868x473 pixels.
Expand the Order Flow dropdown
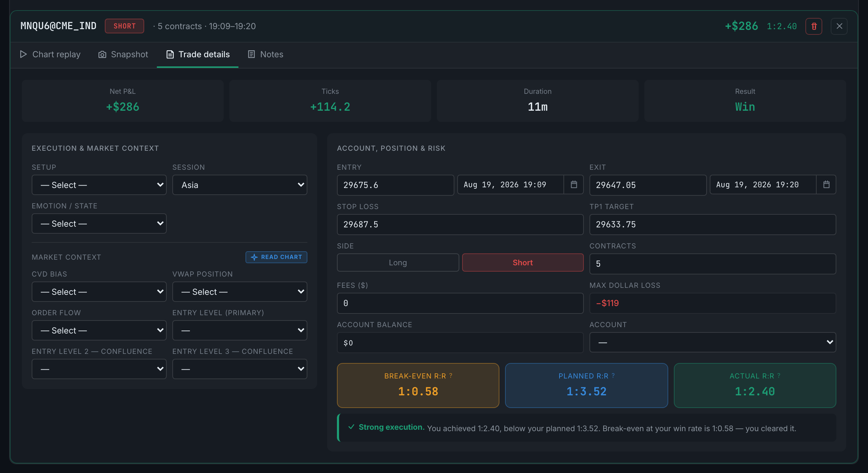pyautogui.click(x=99, y=330)
